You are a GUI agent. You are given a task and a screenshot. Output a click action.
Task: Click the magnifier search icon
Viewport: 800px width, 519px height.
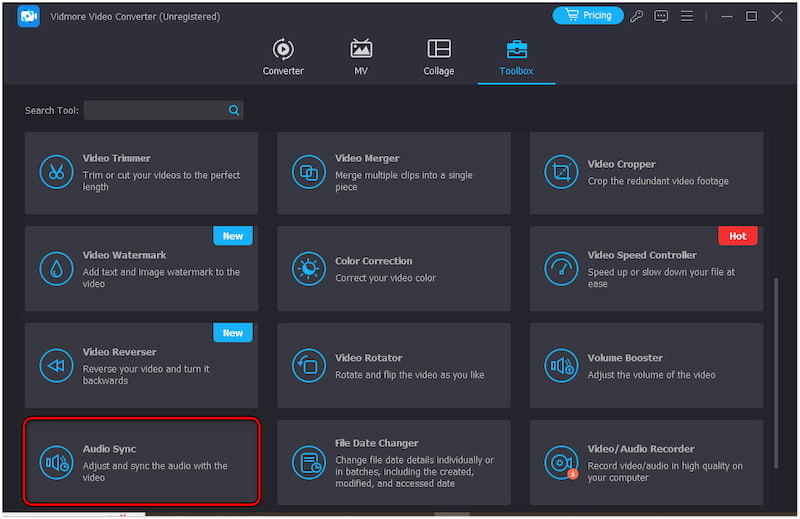[x=234, y=110]
